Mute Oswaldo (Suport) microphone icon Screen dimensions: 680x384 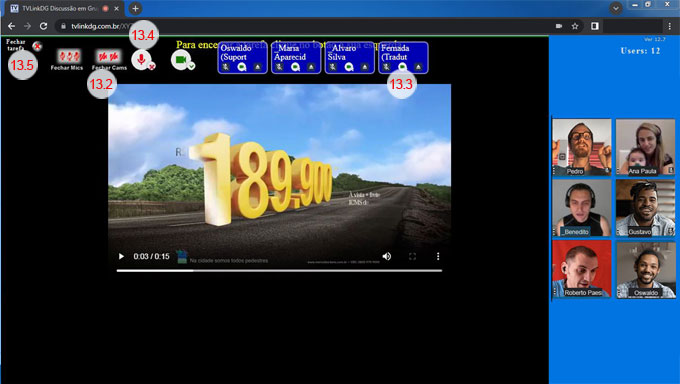pyautogui.click(x=226, y=67)
